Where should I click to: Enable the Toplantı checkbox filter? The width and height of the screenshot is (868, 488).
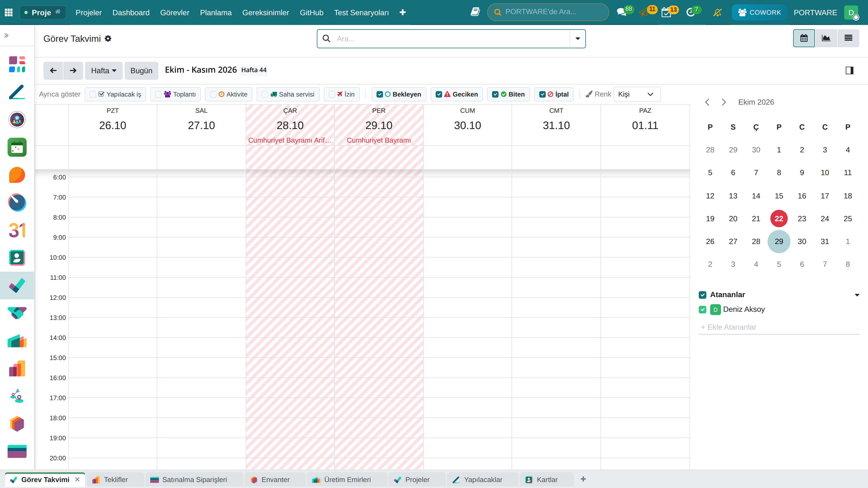pyautogui.click(x=158, y=94)
